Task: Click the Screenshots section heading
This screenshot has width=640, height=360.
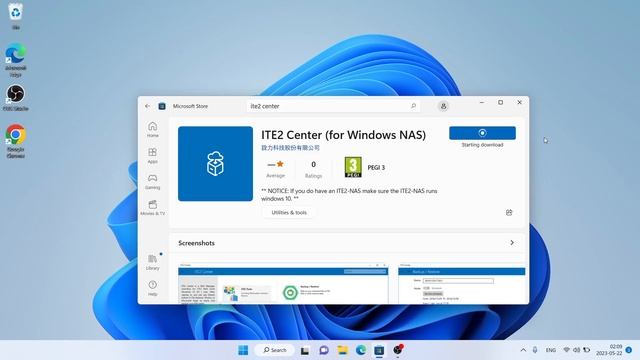Action: coord(196,243)
